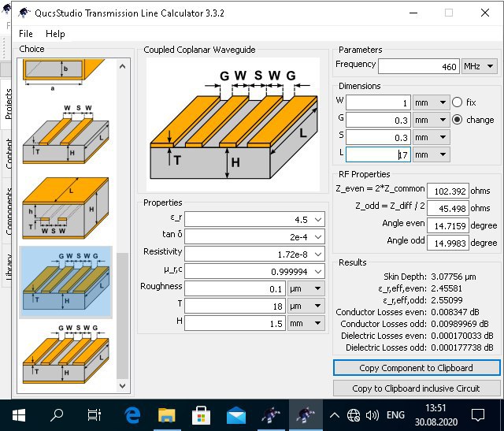Image resolution: width=504 pixels, height=431 pixels.
Task: Click the W dimension input field
Action: (378, 102)
